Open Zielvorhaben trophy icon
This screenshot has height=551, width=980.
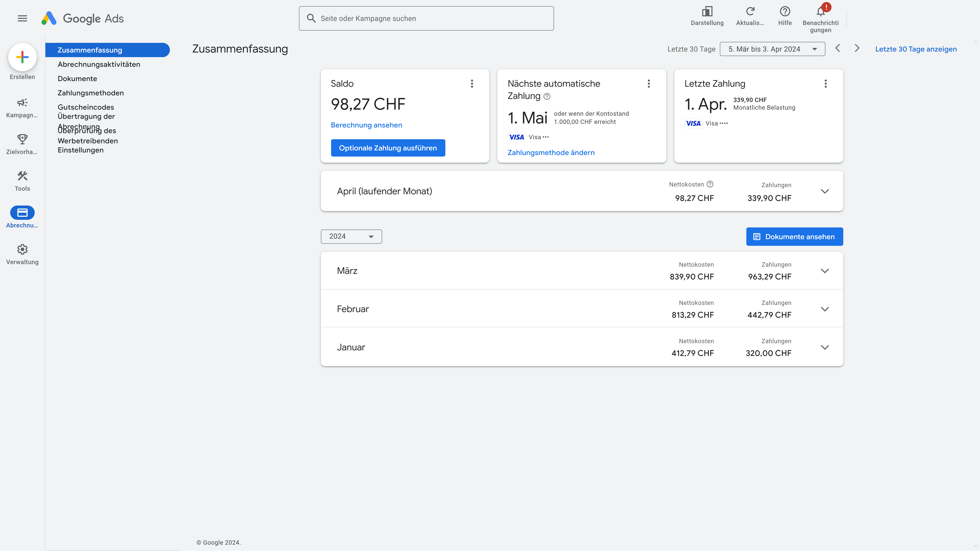(x=22, y=139)
